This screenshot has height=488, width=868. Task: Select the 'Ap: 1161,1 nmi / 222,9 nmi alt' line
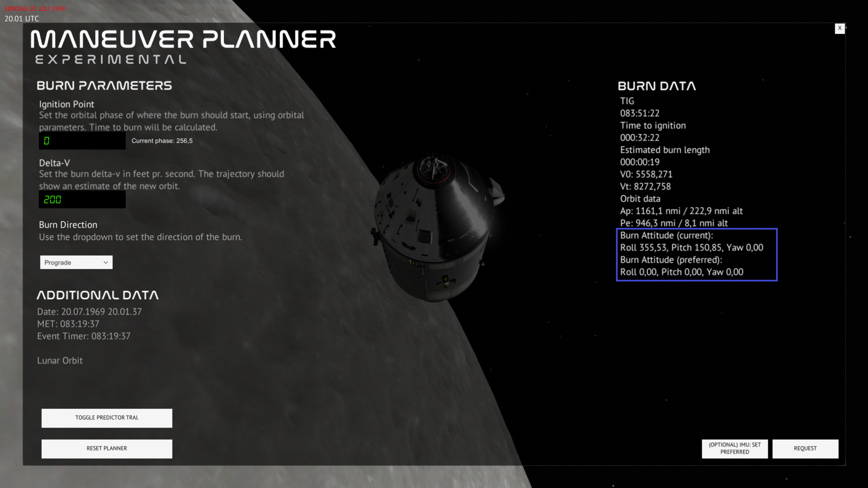click(681, 211)
